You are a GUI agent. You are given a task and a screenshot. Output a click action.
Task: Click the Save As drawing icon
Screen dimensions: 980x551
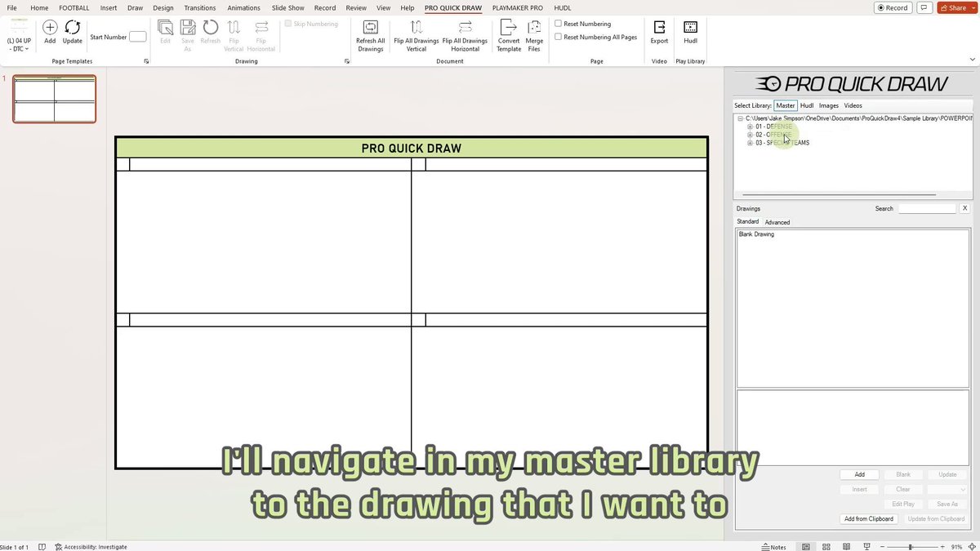click(x=188, y=28)
